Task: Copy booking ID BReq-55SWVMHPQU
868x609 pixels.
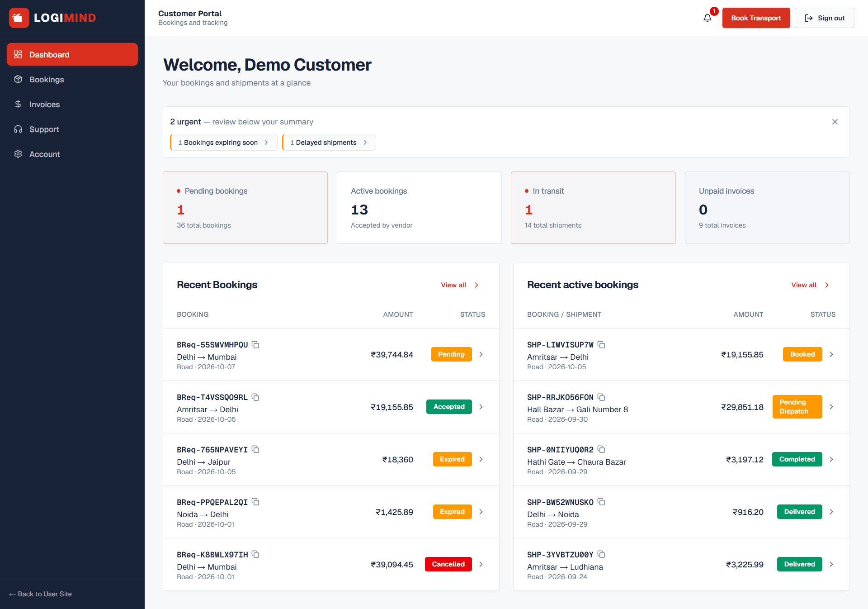Action: tap(255, 345)
